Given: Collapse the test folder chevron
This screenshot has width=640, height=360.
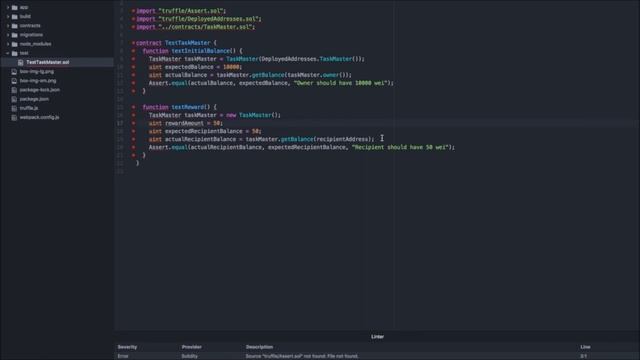Looking at the screenshot, I should 8,53.
